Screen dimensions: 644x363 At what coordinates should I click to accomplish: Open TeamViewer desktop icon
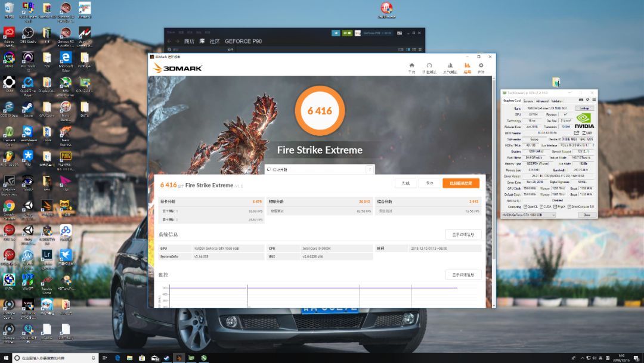pyautogui.click(x=28, y=134)
